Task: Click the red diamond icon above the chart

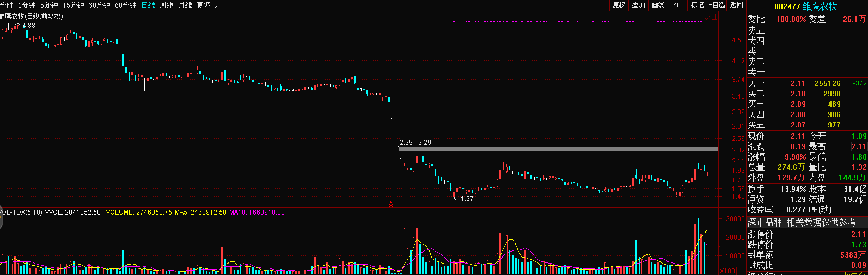Action: click(x=707, y=17)
